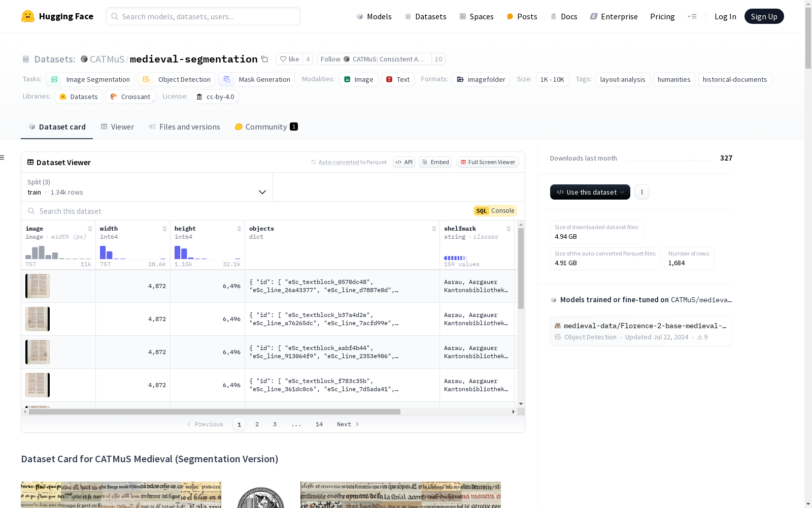Click the image width histogram
The height and width of the screenshot is (508, 812).
tap(58, 252)
